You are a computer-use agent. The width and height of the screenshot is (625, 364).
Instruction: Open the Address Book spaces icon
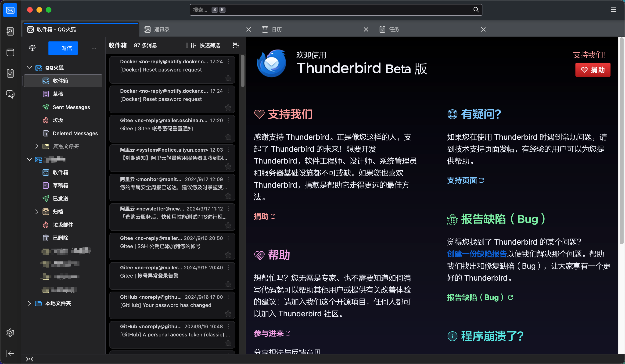10,31
